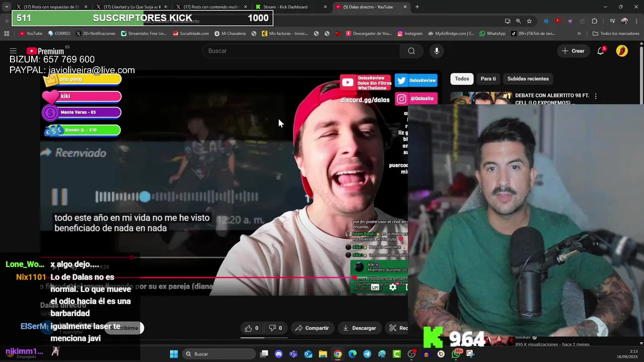Screen dimensions: 644x362
Task: Open the Instagram bookmark
Action: [x=410, y=34]
